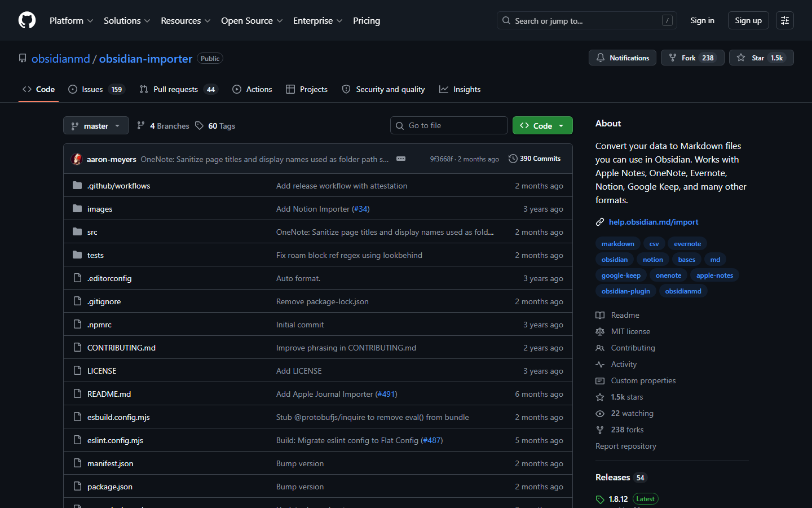The height and width of the screenshot is (508, 812).
Task: Open pull request #491 link
Action: [x=386, y=394]
